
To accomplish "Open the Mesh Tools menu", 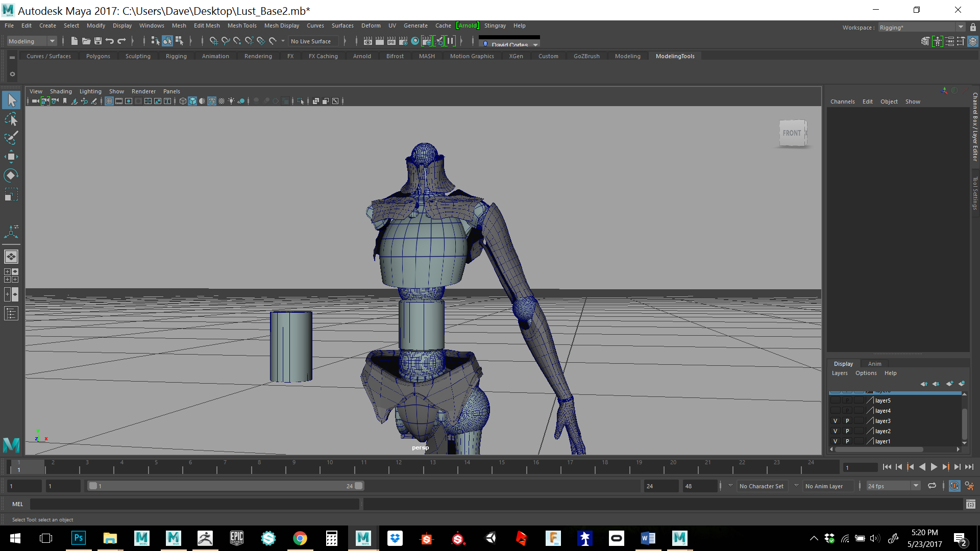I will tap(242, 26).
